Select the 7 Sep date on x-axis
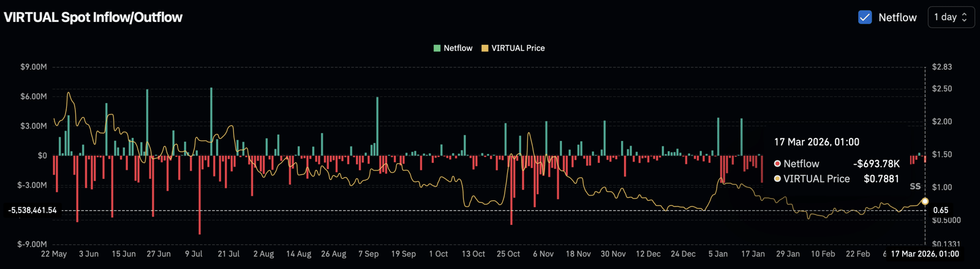Viewport: 980px width, 269px height. (368, 254)
